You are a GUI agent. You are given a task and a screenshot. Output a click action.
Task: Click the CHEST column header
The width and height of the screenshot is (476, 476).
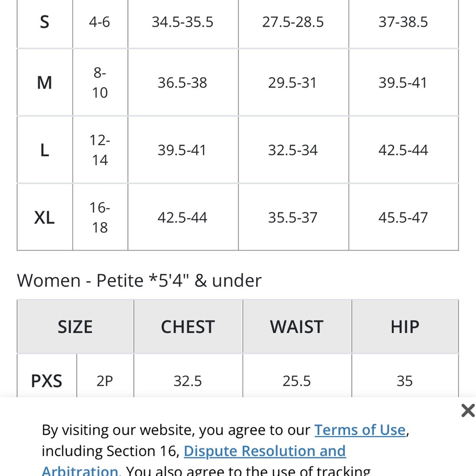tap(188, 327)
